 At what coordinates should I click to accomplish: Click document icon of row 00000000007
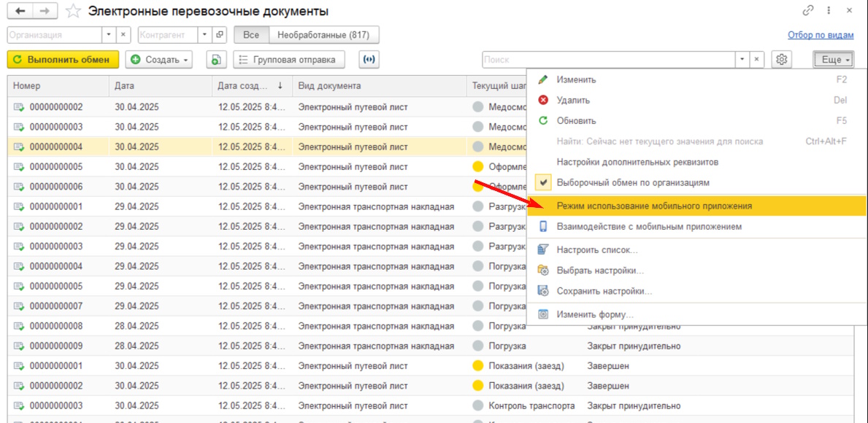(x=20, y=306)
